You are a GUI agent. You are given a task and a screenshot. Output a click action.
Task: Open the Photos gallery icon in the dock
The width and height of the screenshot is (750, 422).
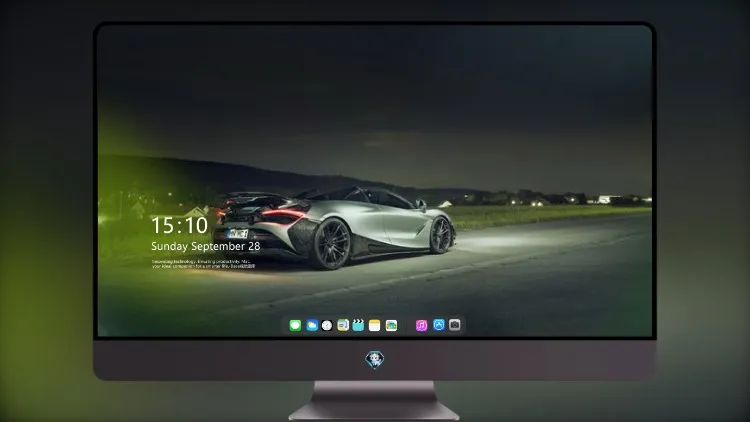click(391, 325)
